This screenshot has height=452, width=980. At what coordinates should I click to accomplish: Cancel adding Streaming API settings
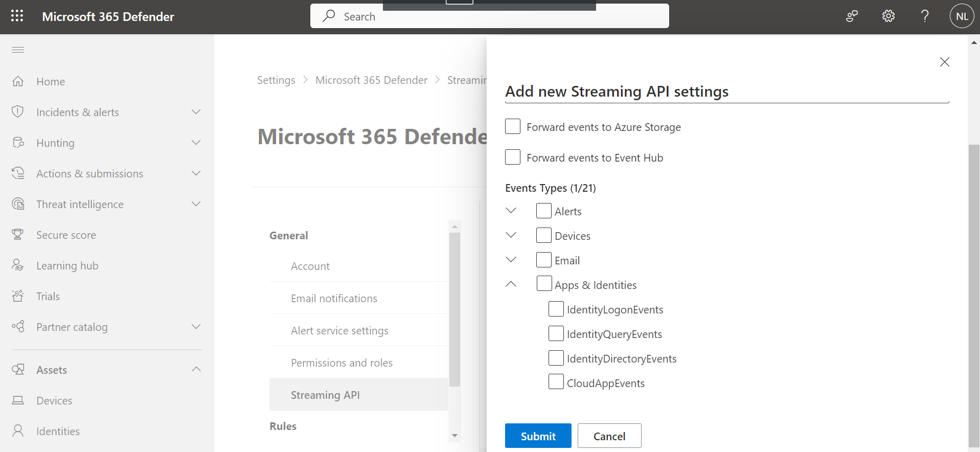[609, 436]
